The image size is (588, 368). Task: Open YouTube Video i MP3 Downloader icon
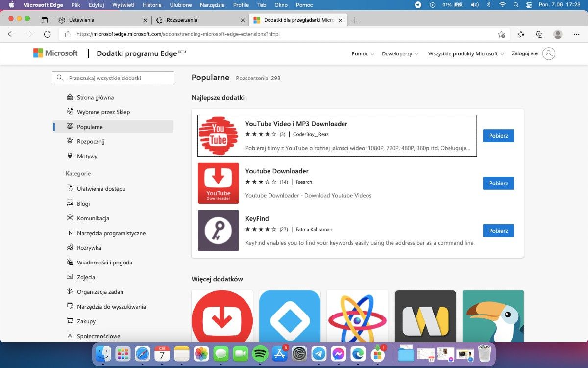pyautogui.click(x=219, y=136)
